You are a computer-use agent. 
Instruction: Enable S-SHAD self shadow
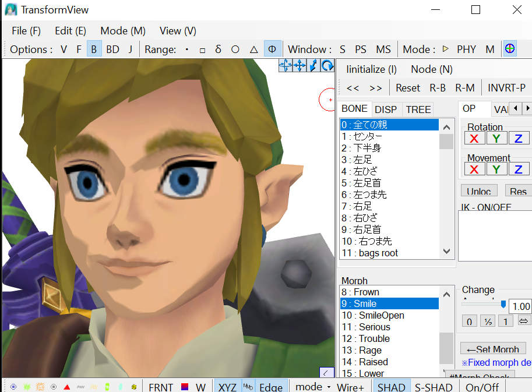434,387
